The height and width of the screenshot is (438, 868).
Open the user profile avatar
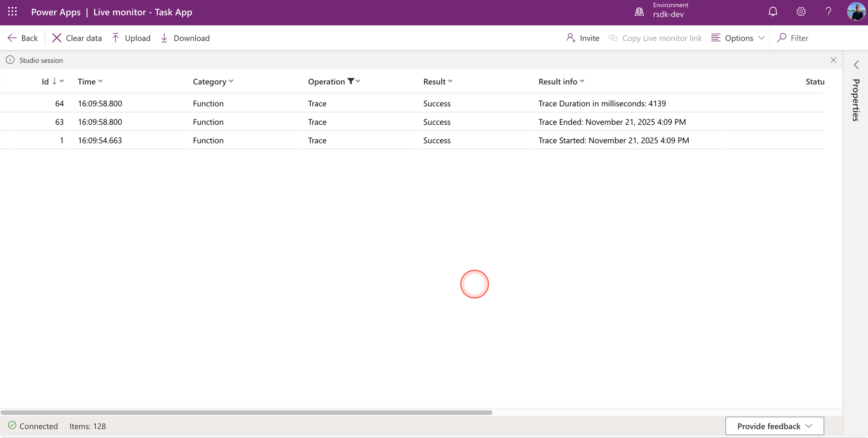(856, 12)
